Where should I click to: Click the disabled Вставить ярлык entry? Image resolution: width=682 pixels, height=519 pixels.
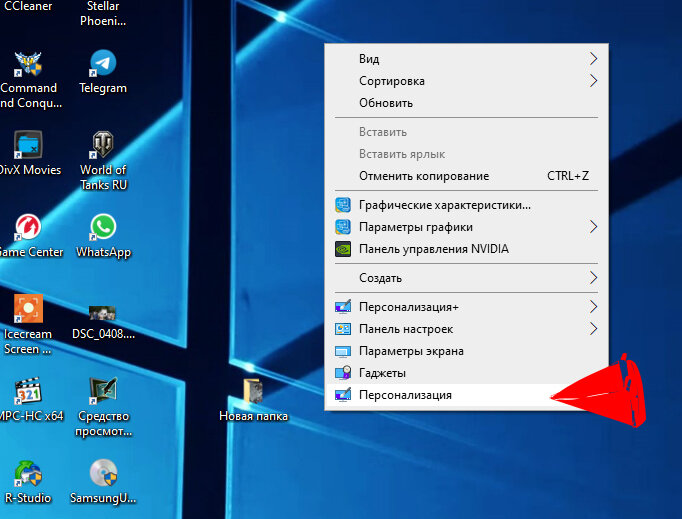(x=466, y=154)
